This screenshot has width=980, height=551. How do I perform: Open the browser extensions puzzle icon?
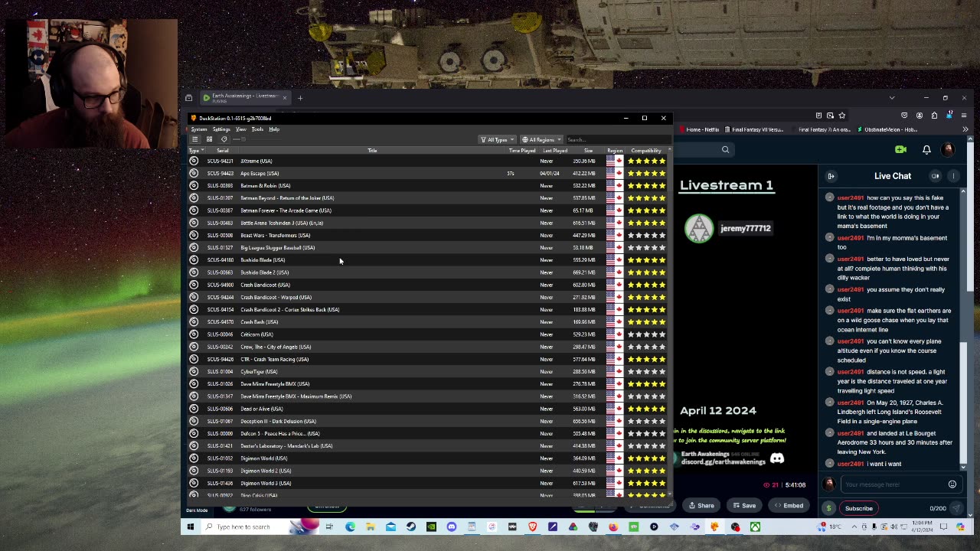[934, 116]
